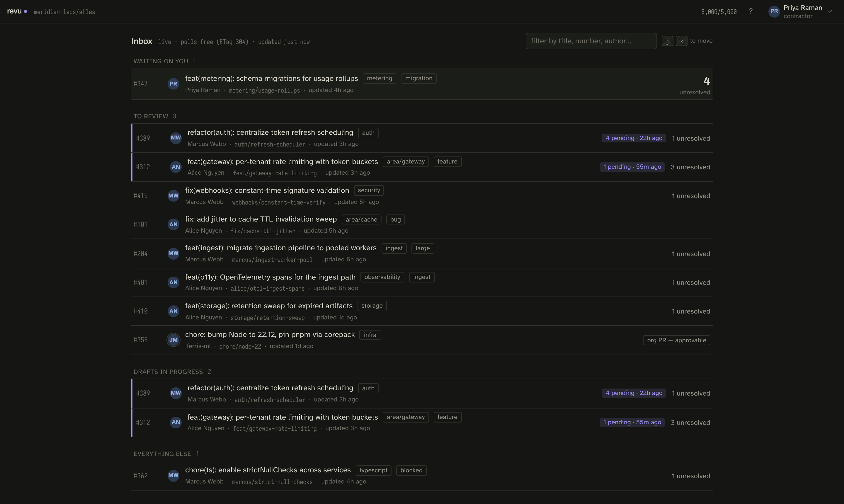Click AN avatar on row #410
Viewport: 844px width, 504px height.
[x=173, y=311]
